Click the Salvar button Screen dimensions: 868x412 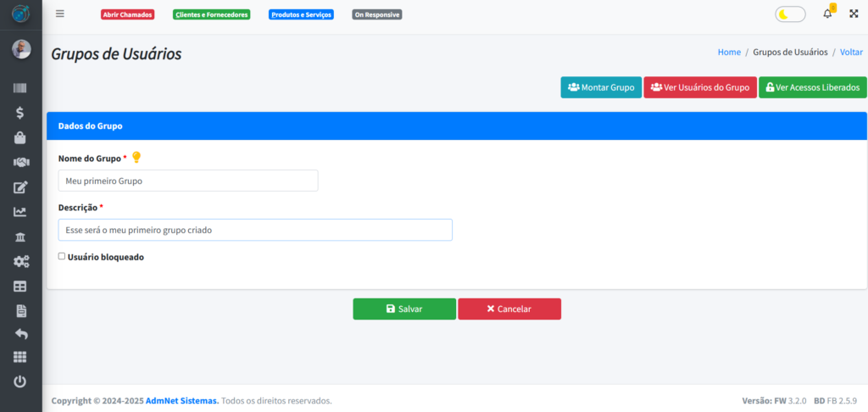pyautogui.click(x=404, y=309)
